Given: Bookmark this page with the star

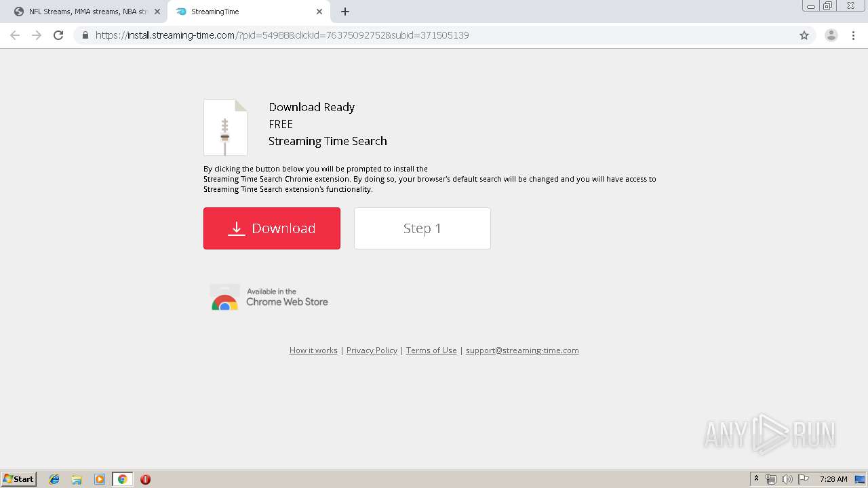Looking at the screenshot, I should [x=804, y=35].
